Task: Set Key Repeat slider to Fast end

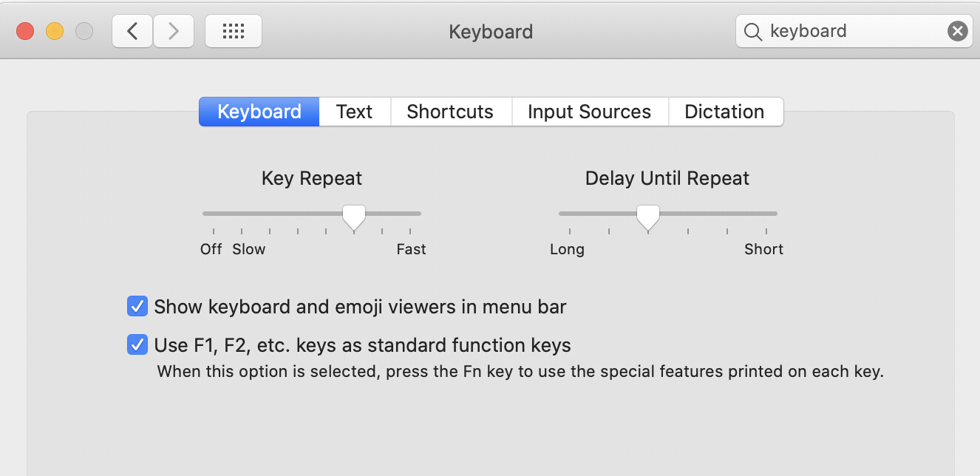Action: (411, 214)
